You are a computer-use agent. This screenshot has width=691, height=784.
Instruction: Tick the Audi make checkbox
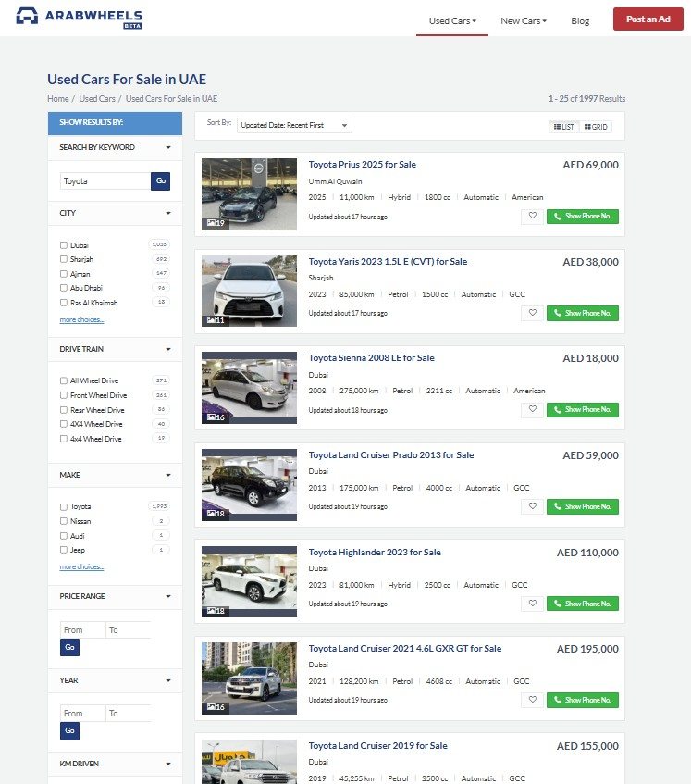pos(64,536)
